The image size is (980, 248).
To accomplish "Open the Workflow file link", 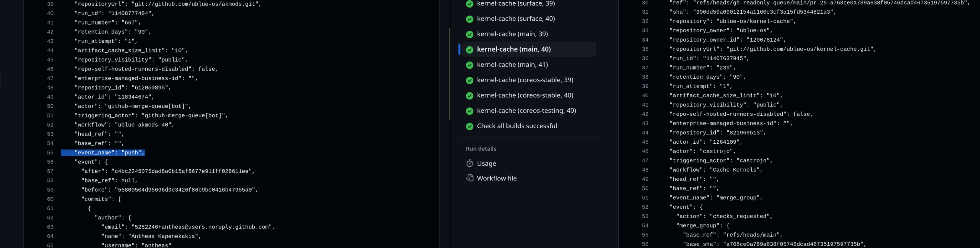I will (x=496, y=179).
